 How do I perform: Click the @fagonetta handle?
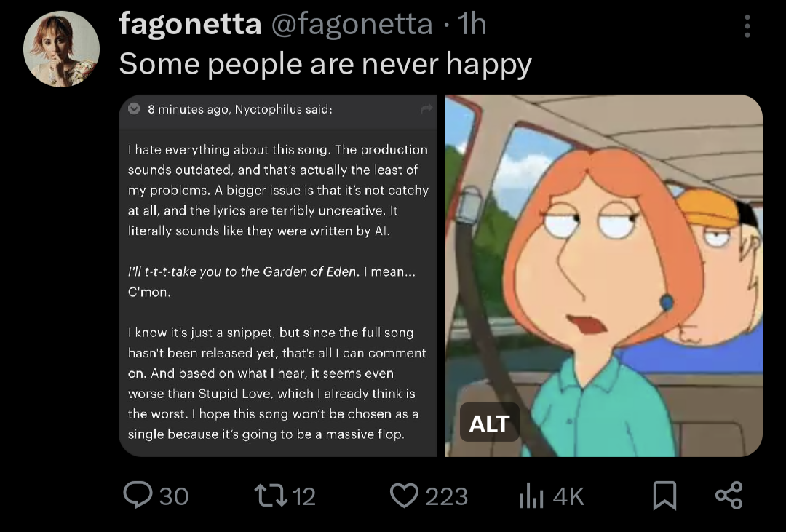click(x=352, y=23)
